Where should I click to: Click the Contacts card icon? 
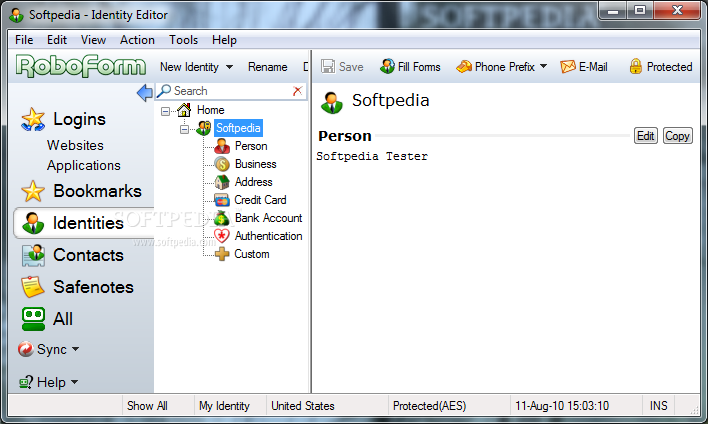point(33,255)
